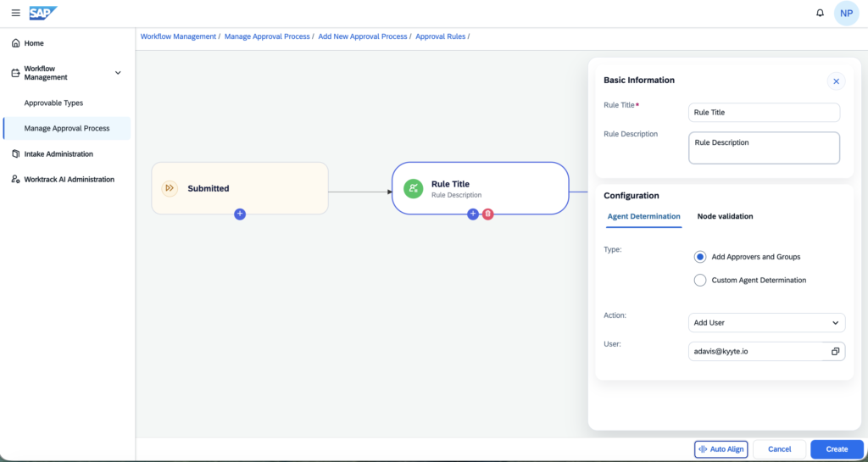Click the blue plus on Rule Title node

(x=473, y=214)
